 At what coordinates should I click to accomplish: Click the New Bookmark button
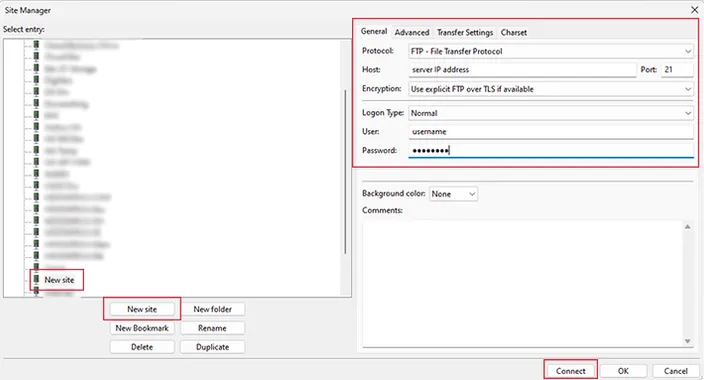point(142,328)
